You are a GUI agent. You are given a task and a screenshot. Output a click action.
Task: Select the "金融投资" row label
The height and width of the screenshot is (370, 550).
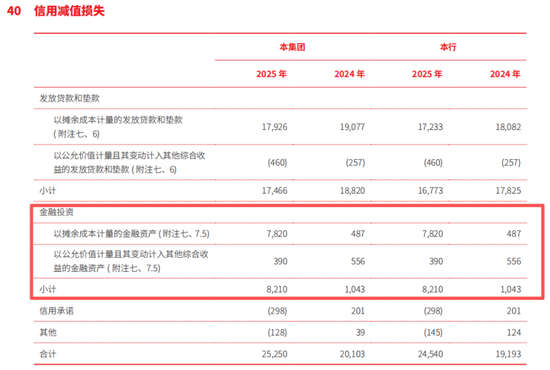pyautogui.click(x=56, y=212)
